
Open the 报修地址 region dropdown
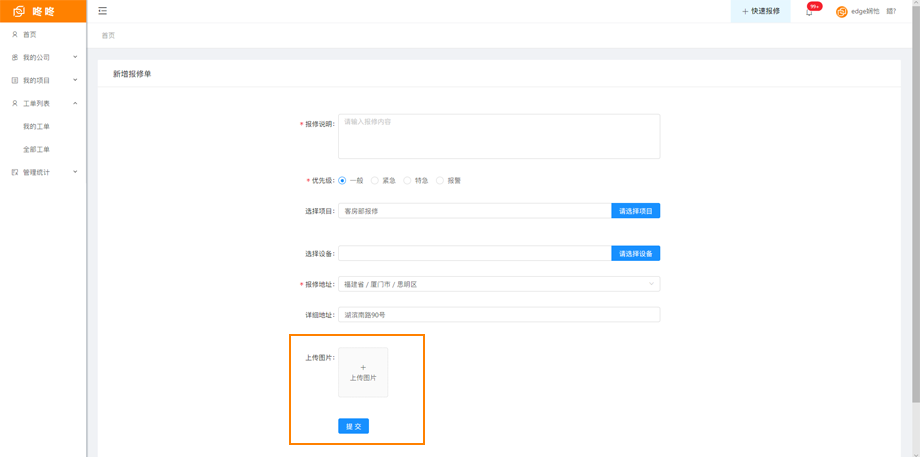pos(498,284)
